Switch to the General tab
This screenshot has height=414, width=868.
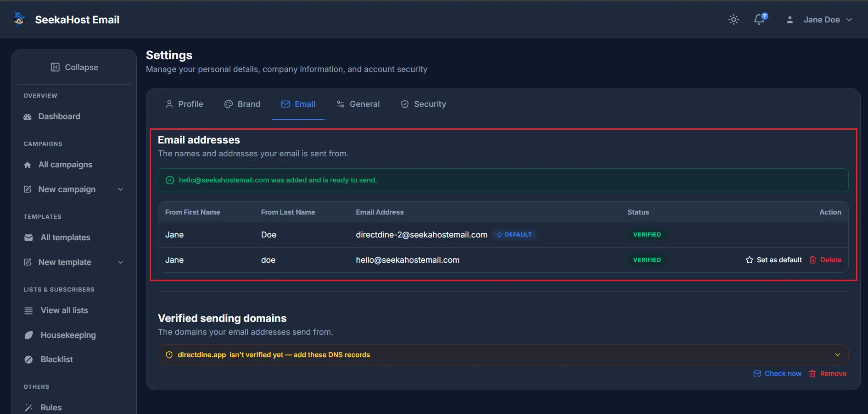(358, 104)
